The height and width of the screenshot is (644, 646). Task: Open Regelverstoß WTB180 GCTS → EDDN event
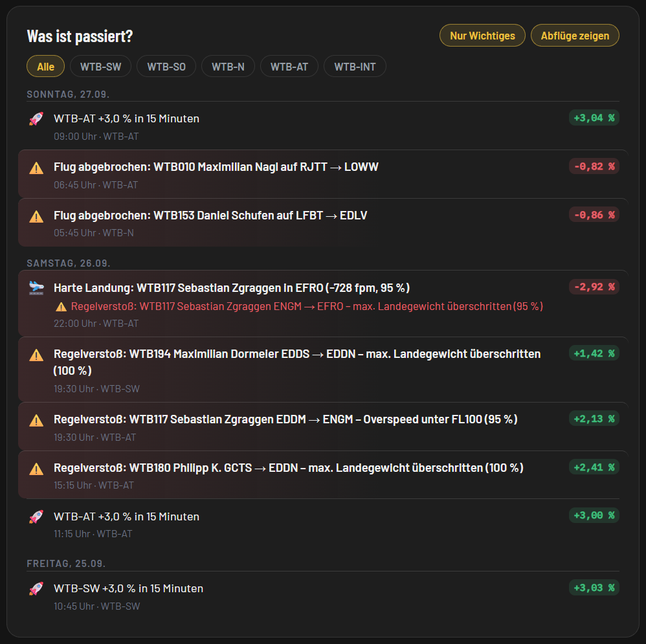pos(323,474)
